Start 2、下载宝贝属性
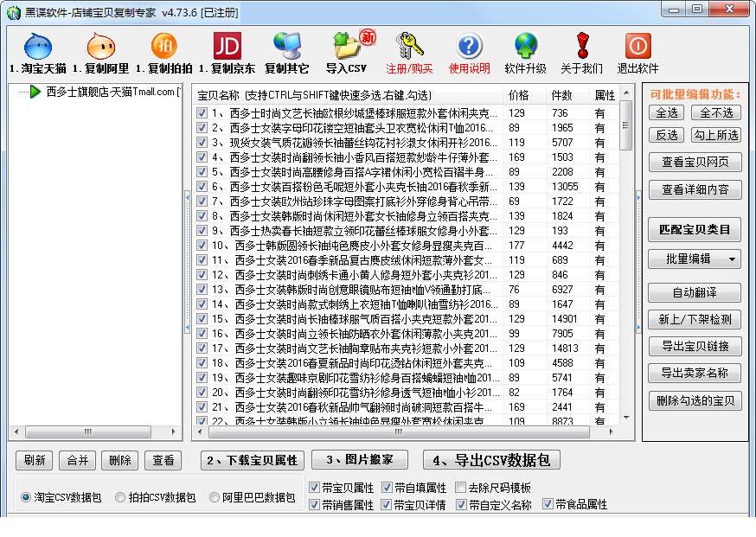756x537 pixels. [253, 460]
